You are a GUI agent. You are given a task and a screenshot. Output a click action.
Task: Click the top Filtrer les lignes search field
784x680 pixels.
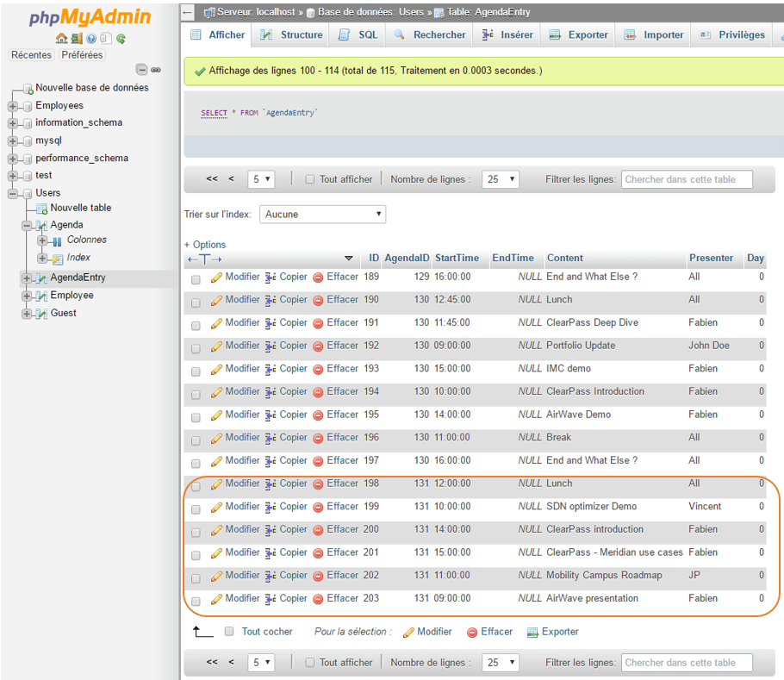point(686,179)
